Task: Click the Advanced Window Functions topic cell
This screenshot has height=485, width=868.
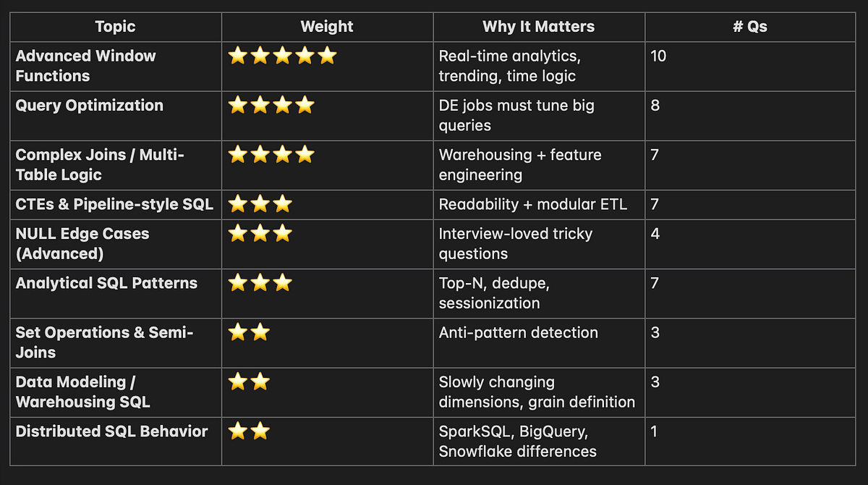Action: click(x=116, y=66)
